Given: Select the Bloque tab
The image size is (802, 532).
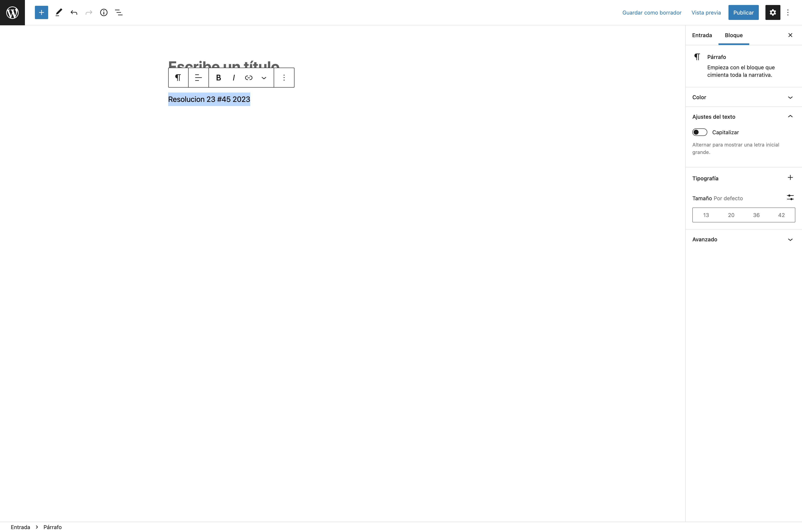Looking at the screenshot, I should click(x=733, y=35).
